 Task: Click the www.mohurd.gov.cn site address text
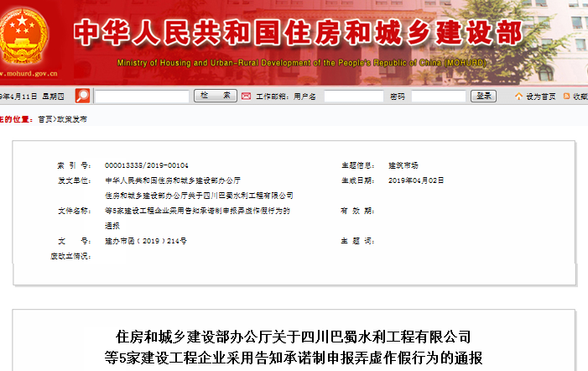coord(24,75)
